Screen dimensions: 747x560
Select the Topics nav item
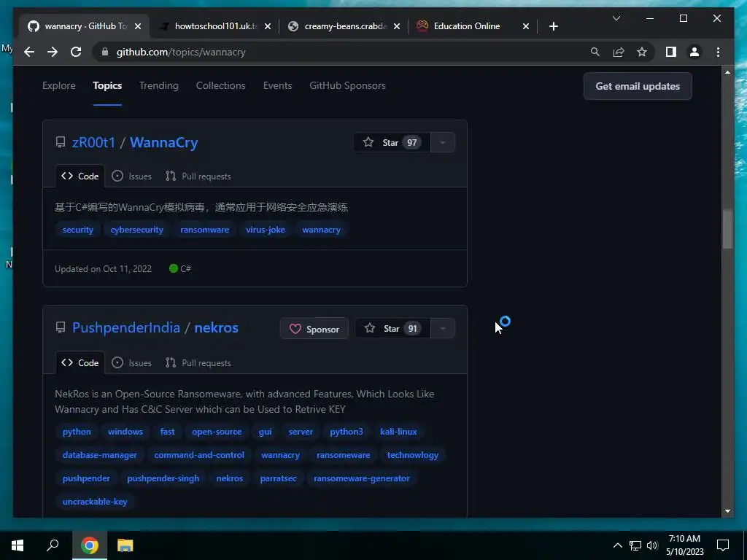pos(107,86)
